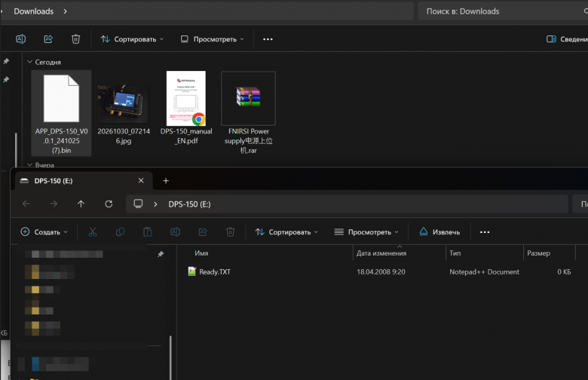Click the Eject (Извлечь) button
Viewport: 588px width, 380px height.
tap(439, 231)
